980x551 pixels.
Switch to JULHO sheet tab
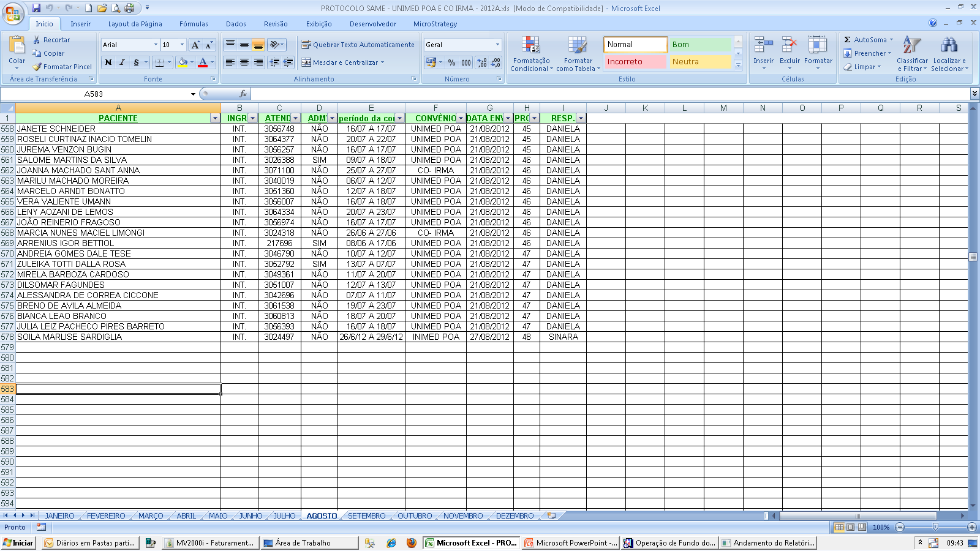point(284,516)
